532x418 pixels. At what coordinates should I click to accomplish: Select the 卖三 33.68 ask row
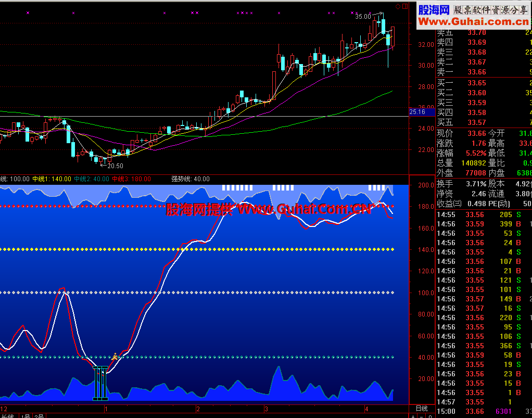point(484,52)
